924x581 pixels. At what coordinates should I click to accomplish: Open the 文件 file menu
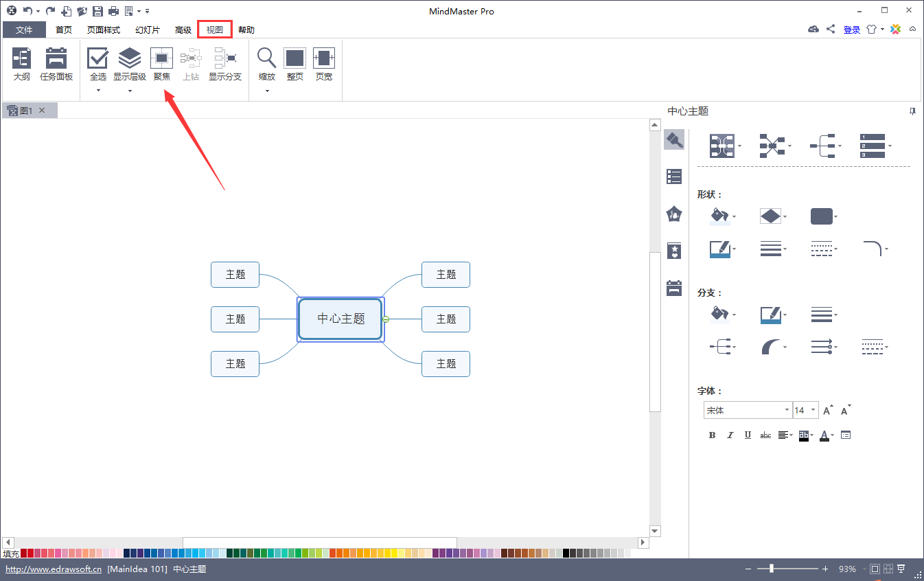[x=24, y=30]
